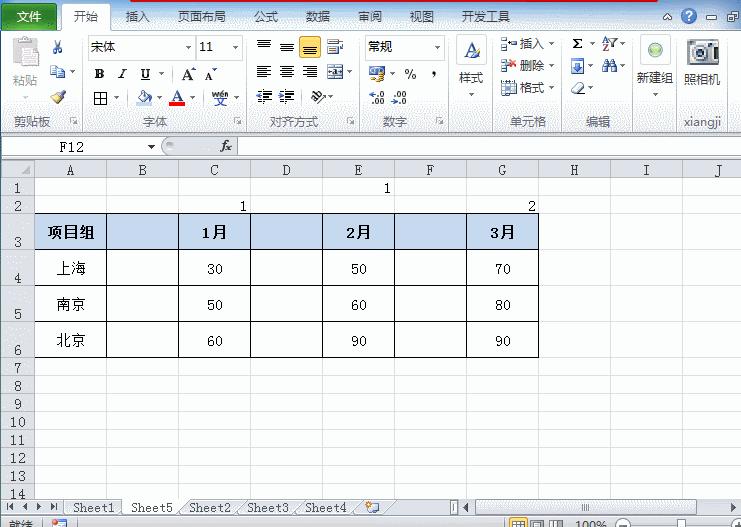This screenshot has height=527, width=741.
Task: Expand the 新建组 dropdown
Action: point(655,95)
